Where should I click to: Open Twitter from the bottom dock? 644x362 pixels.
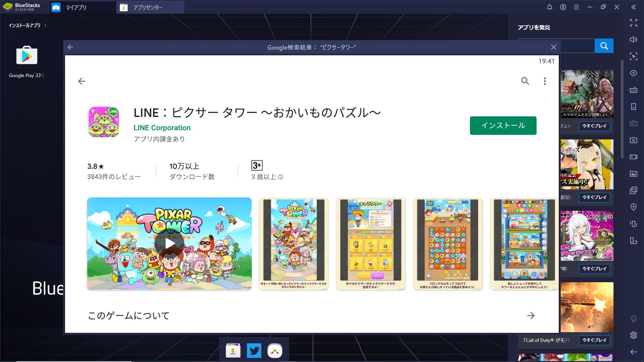pyautogui.click(x=254, y=351)
